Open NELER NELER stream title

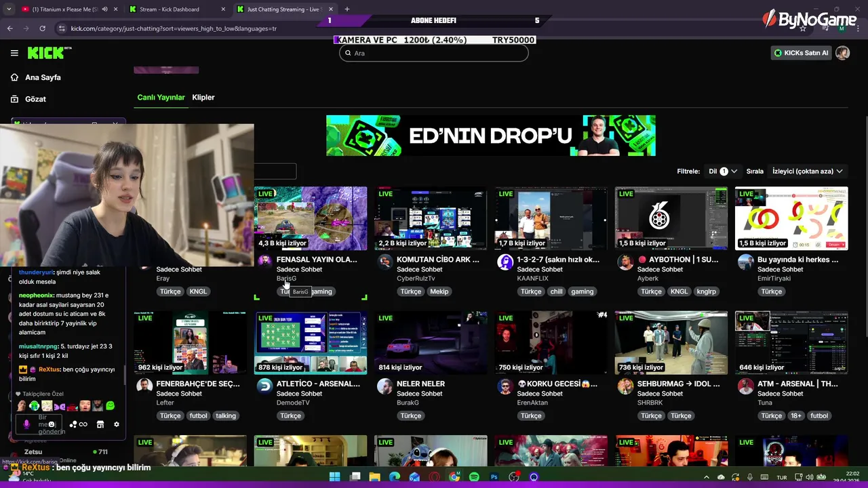coord(420,384)
